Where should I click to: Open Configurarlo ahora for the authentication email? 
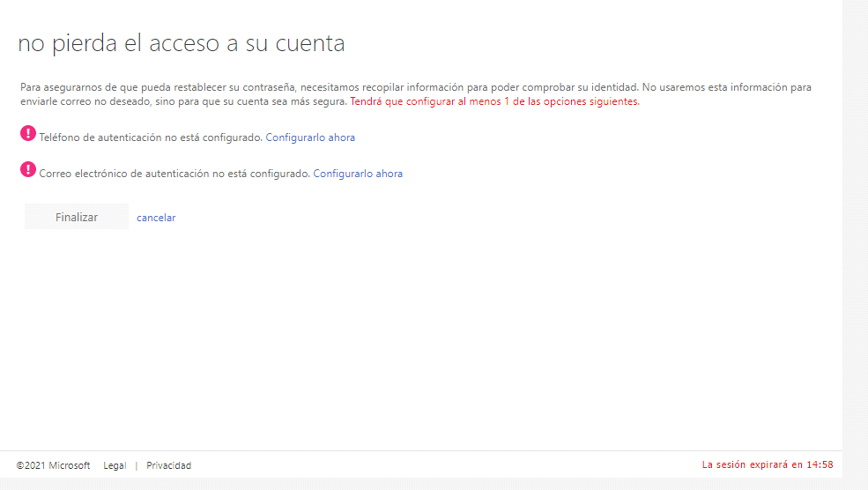tap(358, 174)
